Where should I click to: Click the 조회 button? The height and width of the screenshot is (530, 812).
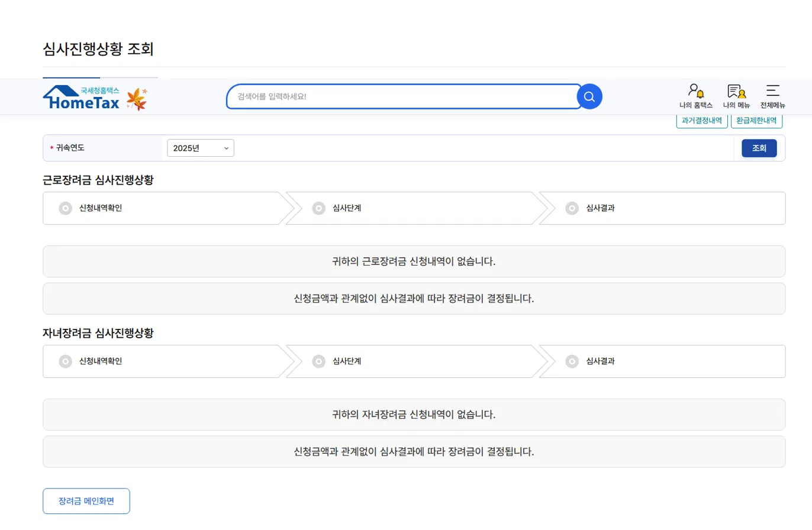[x=759, y=148]
